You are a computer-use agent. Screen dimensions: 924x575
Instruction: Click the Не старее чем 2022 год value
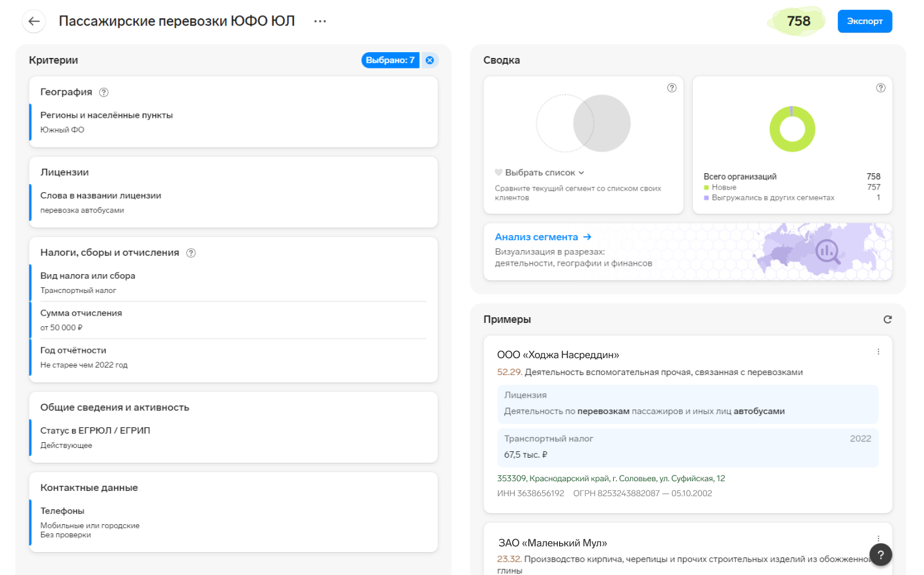pyautogui.click(x=84, y=365)
